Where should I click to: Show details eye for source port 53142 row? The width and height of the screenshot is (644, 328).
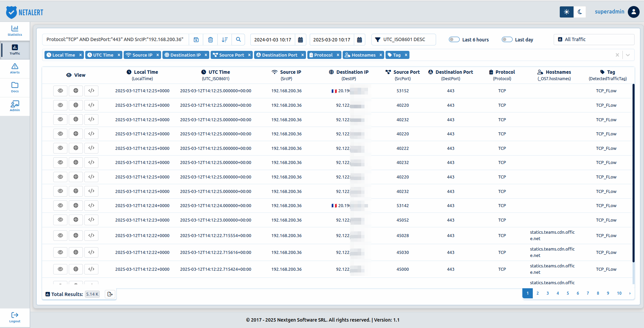60,205
